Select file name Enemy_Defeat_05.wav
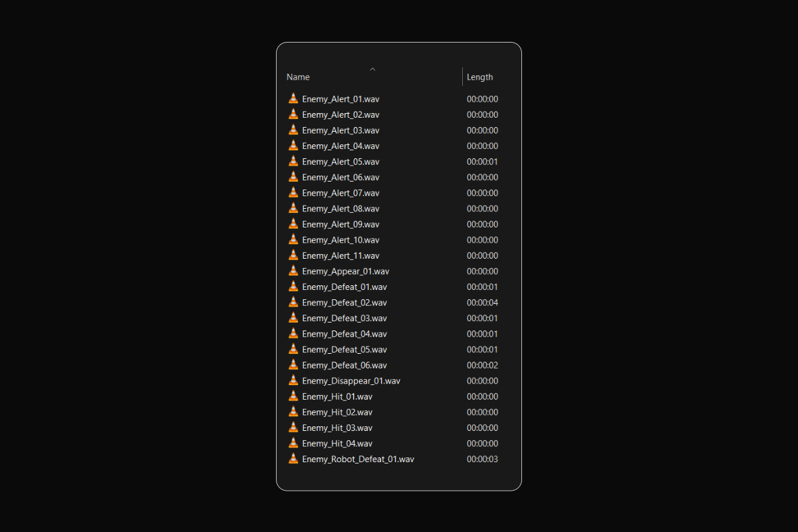 pyautogui.click(x=344, y=350)
